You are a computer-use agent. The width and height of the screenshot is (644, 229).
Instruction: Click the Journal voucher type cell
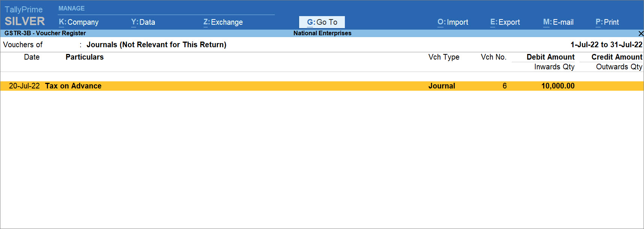442,86
